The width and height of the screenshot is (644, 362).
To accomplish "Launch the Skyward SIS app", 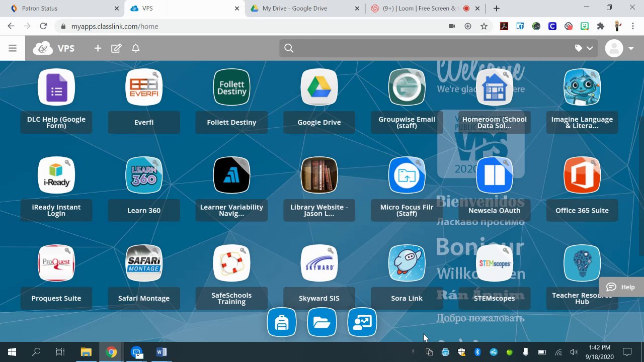I will 319,263.
